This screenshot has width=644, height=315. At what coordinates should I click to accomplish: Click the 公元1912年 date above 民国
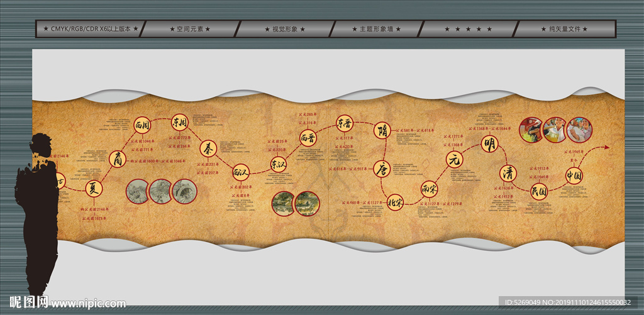[539, 168]
